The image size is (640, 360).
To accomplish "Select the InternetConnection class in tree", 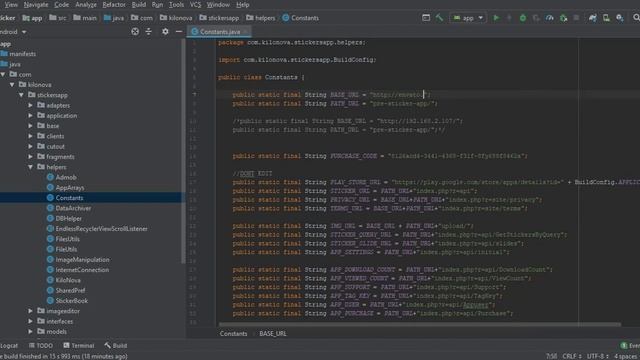I will pyautogui.click(x=78, y=270).
